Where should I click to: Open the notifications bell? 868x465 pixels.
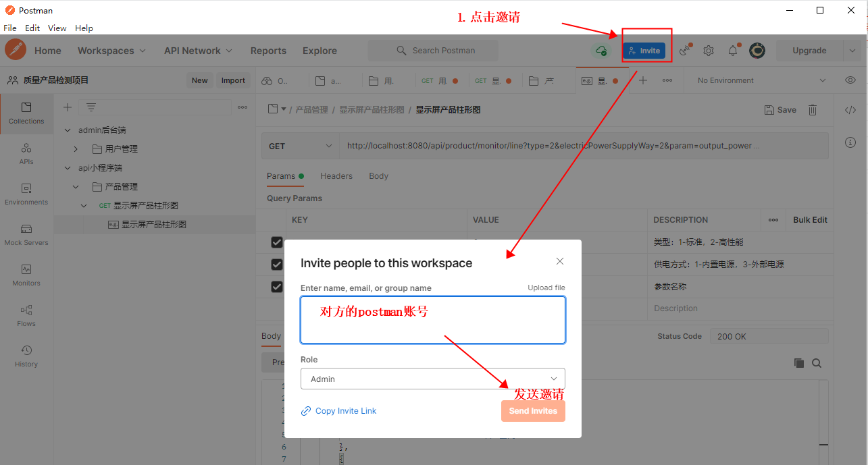pos(733,51)
